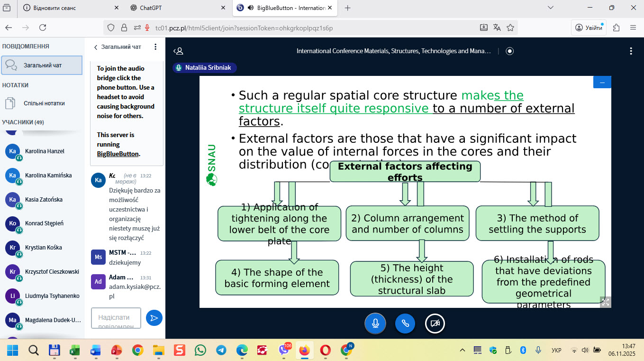Make the presentation fullscreen
This screenshot has height=361, width=644.
coord(605,302)
